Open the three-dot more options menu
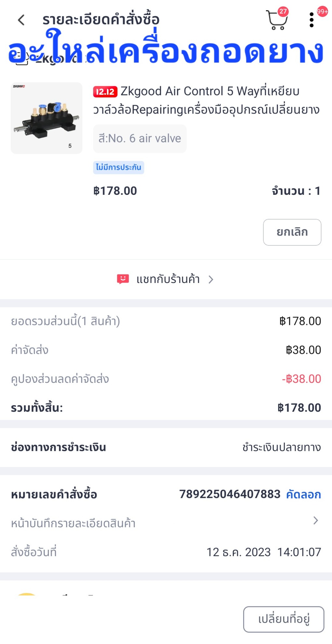332x644 pixels. pyautogui.click(x=311, y=20)
